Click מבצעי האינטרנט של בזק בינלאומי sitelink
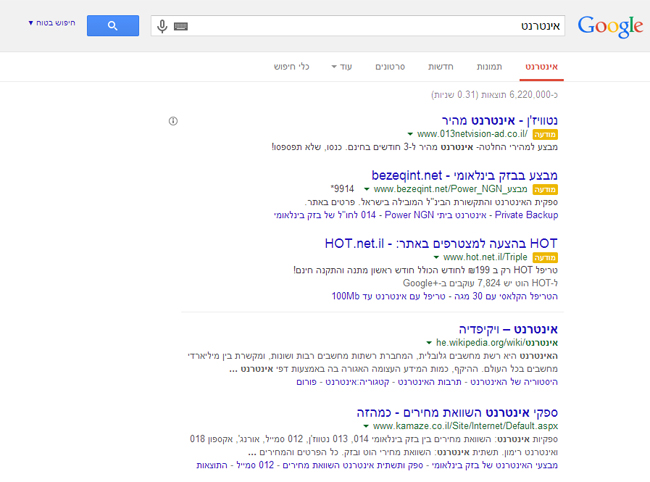 [x=495, y=465]
